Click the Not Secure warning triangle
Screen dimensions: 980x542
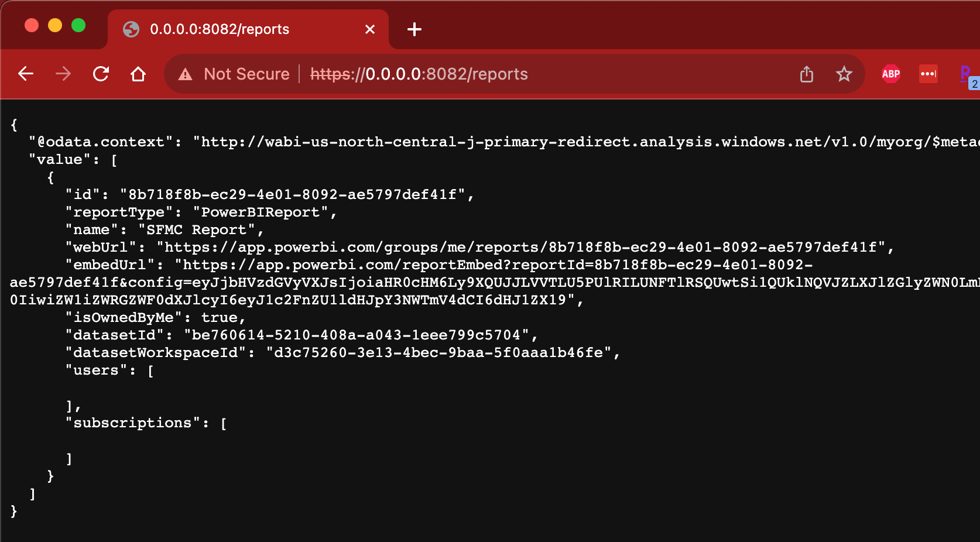[186, 74]
